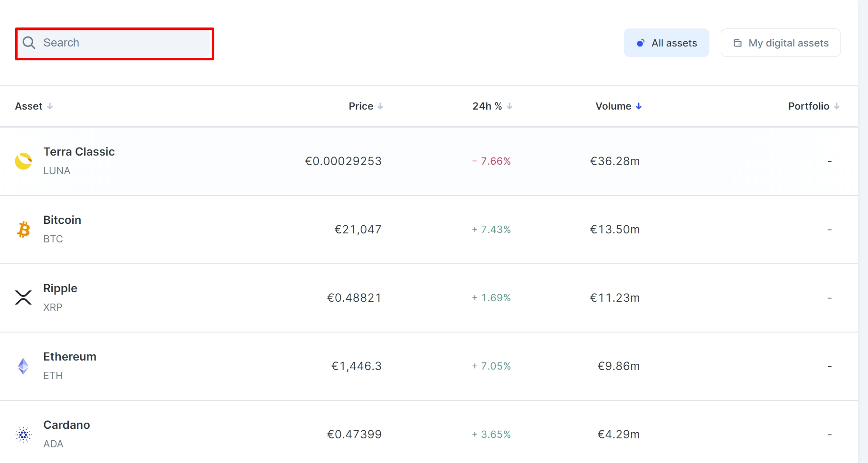Click the Ethereum price €1,446.3
This screenshot has width=868, height=463.
point(357,366)
